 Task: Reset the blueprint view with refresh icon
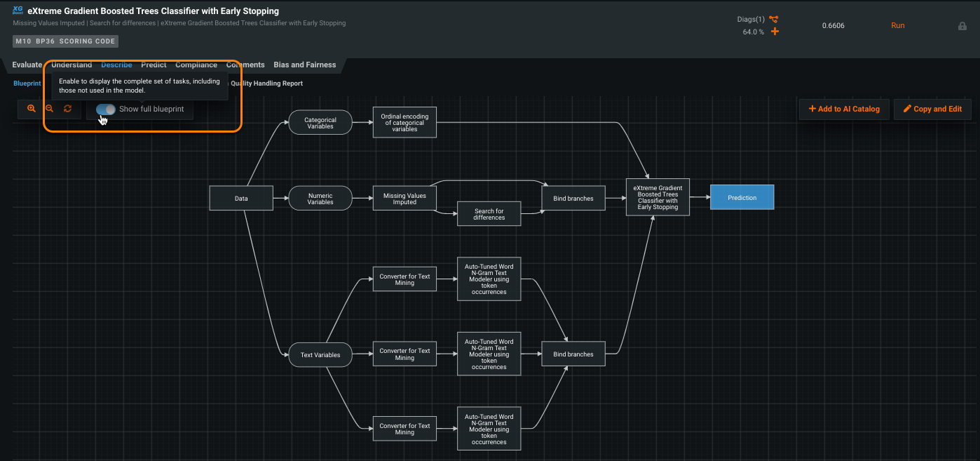tap(67, 109)
